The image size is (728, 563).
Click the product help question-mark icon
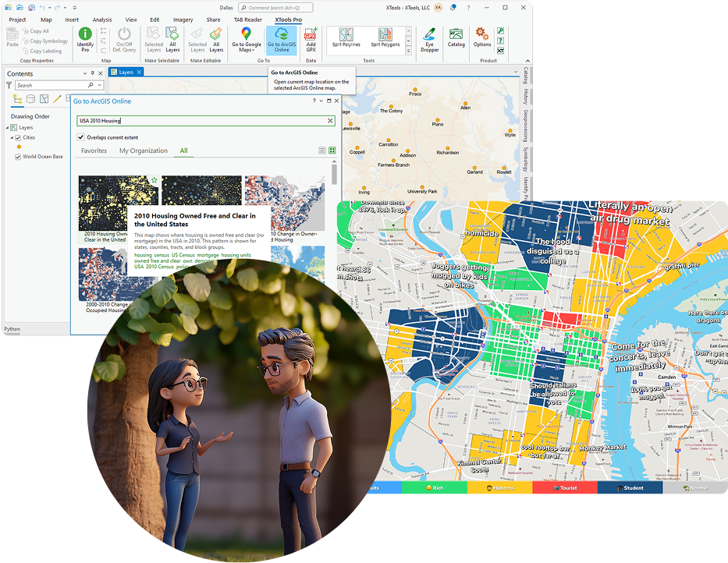pos(500,41)
